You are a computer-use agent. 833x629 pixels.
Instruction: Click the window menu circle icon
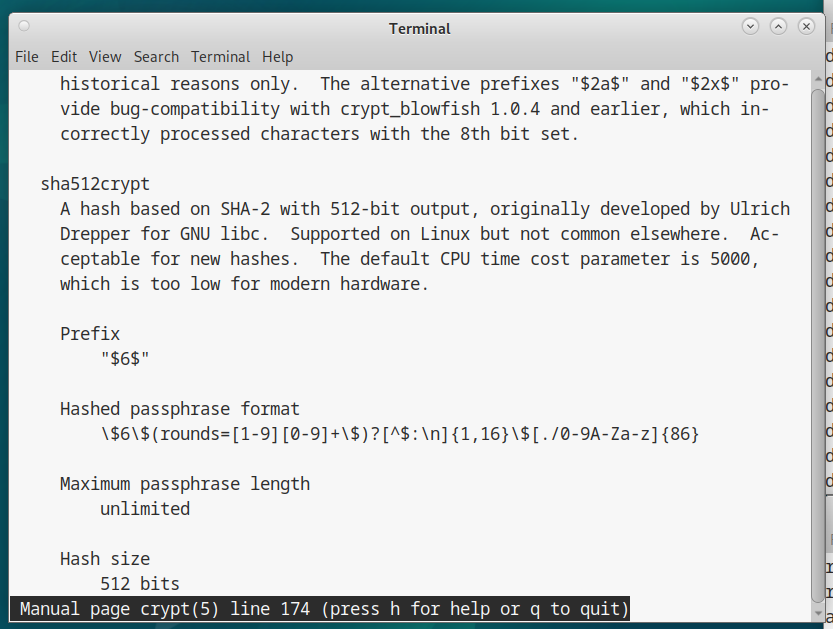click(x=24, y=27)
